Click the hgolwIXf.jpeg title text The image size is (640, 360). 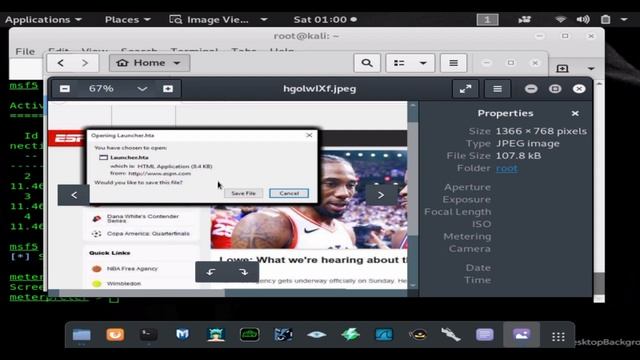[x=320, y=89]
